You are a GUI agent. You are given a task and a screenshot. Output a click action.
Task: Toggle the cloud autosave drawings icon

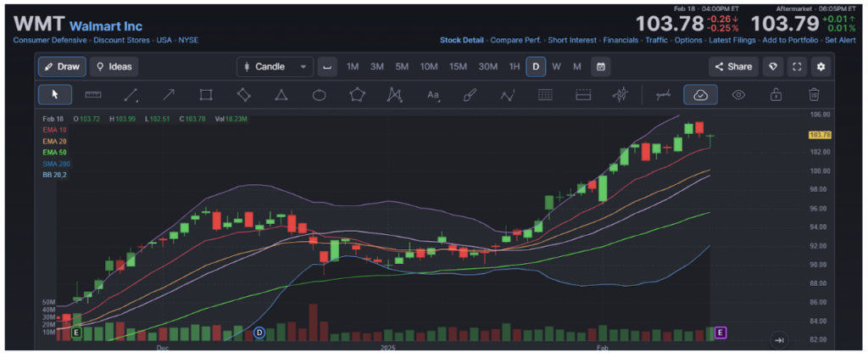tap(700, 95)
